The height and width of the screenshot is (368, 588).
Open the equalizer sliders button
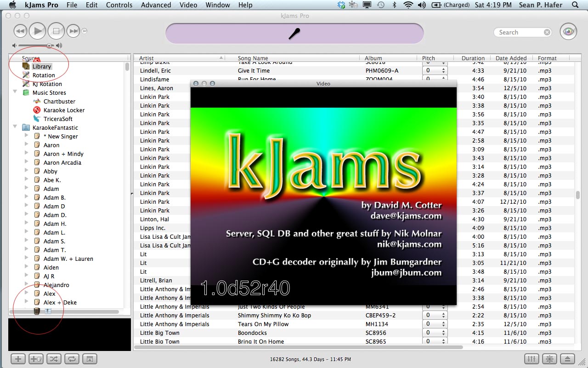point(531,359)
